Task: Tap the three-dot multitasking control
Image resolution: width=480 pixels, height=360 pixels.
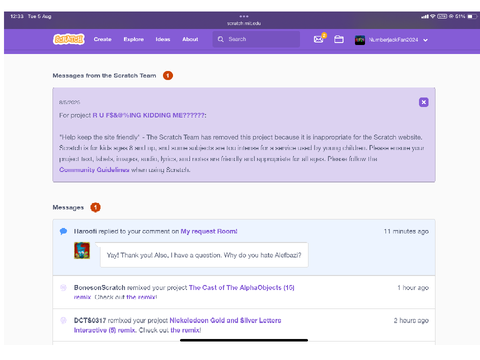Action: (x=244, y=16)
